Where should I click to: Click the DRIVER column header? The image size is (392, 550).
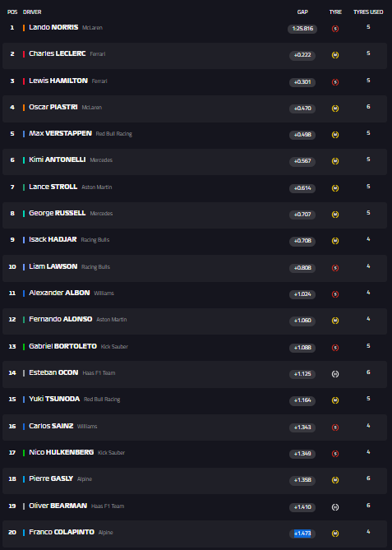click(x=32, y=12)
